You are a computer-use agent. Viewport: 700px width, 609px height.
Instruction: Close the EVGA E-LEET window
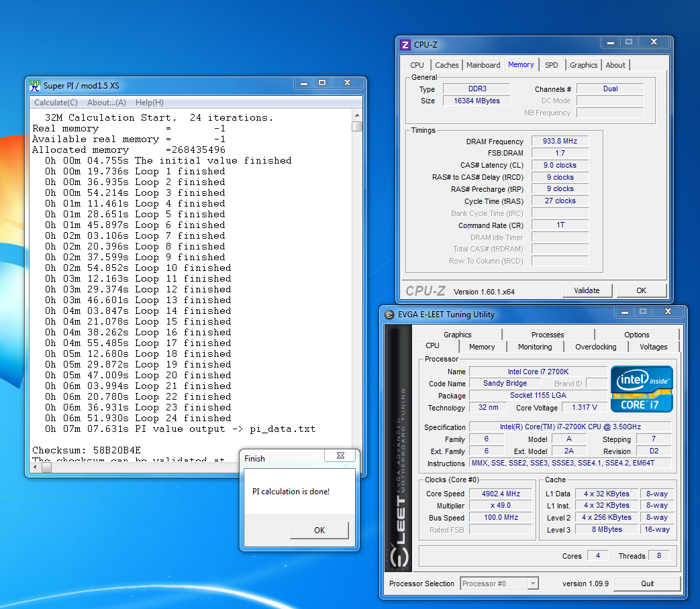click(668, 311)
